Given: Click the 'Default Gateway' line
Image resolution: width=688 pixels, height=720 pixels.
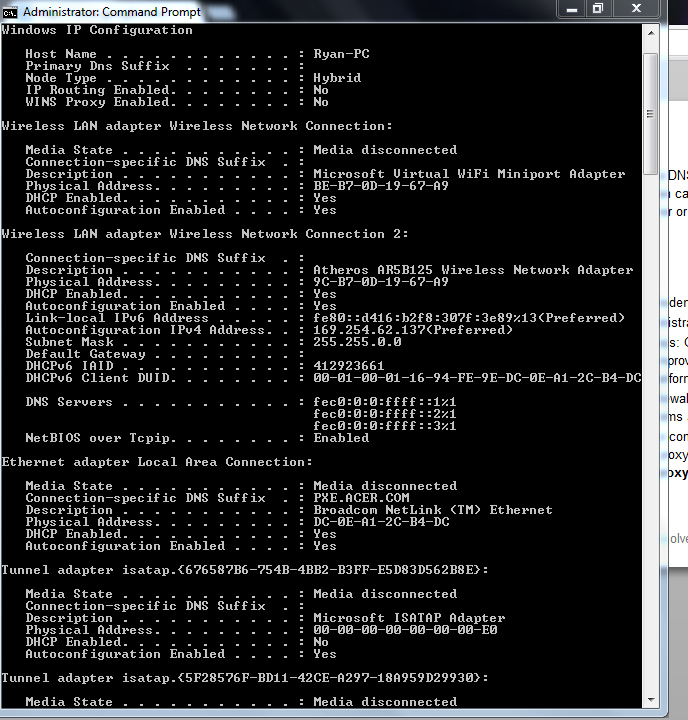Looking at the screenshot, I should coord(165,354).
